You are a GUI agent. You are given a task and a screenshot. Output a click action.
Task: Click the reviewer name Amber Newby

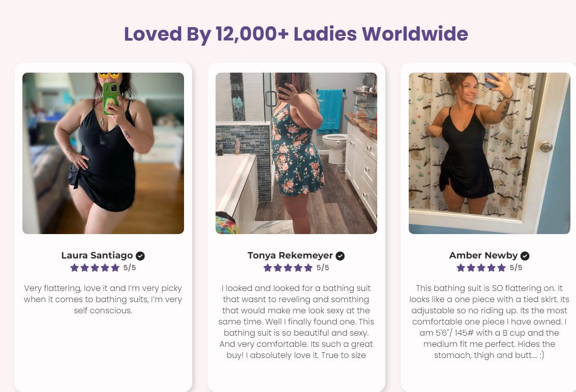pyautogui.click(x=483, y=255)
